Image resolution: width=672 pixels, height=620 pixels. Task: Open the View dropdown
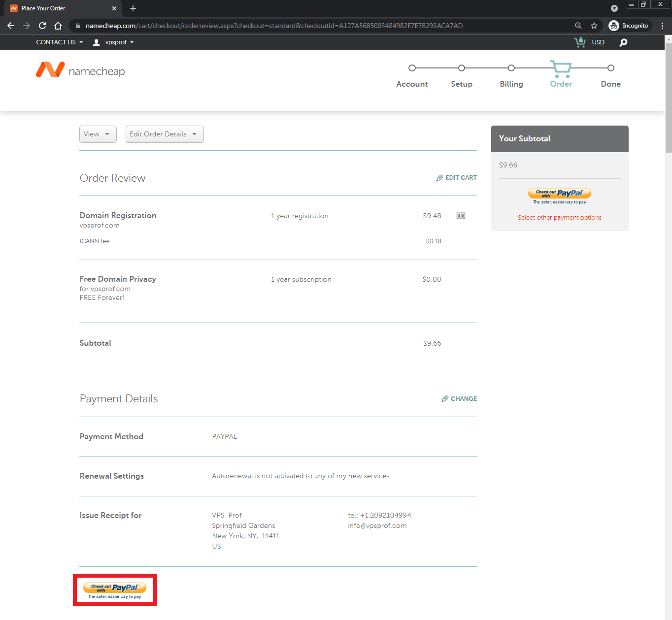(x=98, y=134)
